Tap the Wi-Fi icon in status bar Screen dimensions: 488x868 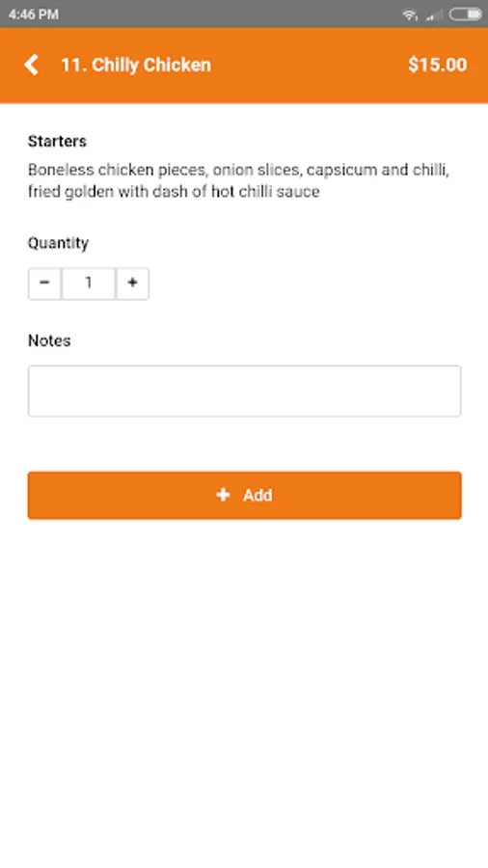point(410,14)
